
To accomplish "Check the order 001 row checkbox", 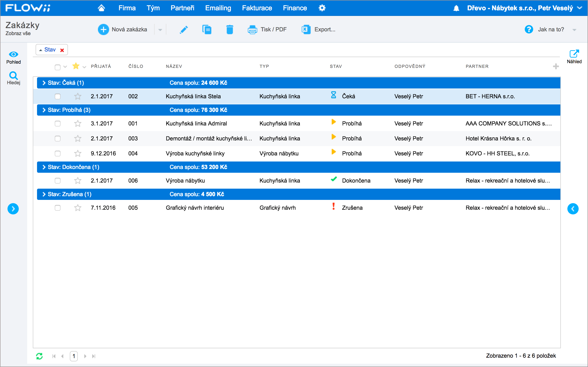I will [58, 124].
